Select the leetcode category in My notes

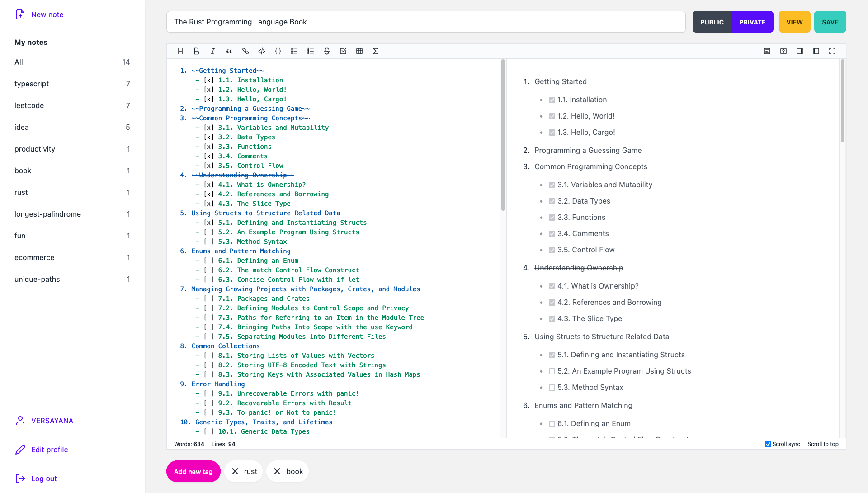(x=29, y=105)
